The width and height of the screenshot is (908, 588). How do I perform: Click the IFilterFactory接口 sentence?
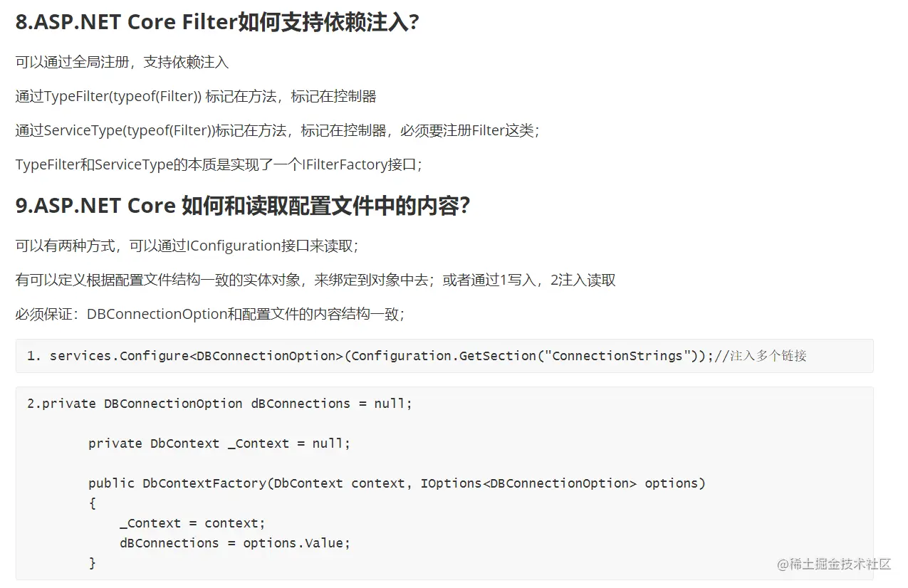coord(219,164)
